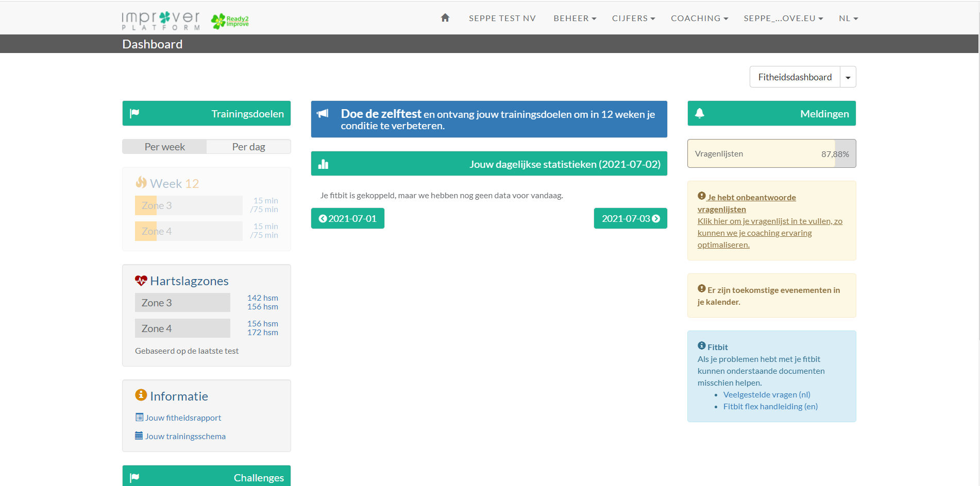
Task: Click the Improver Platform logo
Action: coord(161,21)
